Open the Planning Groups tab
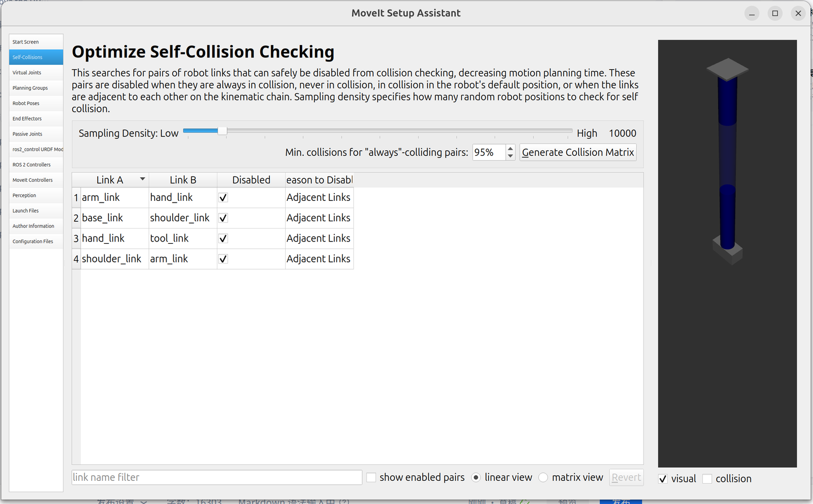The width and height of the screenshot is (813, 504). 30,88
